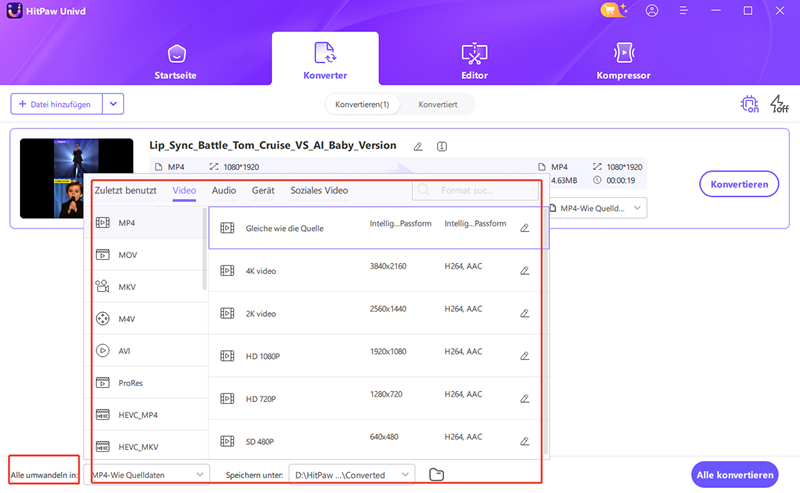The height and width of the screenshot is (493, 800).
Task: Open the hamburger menu in title bar
Action: click(685, 10)
